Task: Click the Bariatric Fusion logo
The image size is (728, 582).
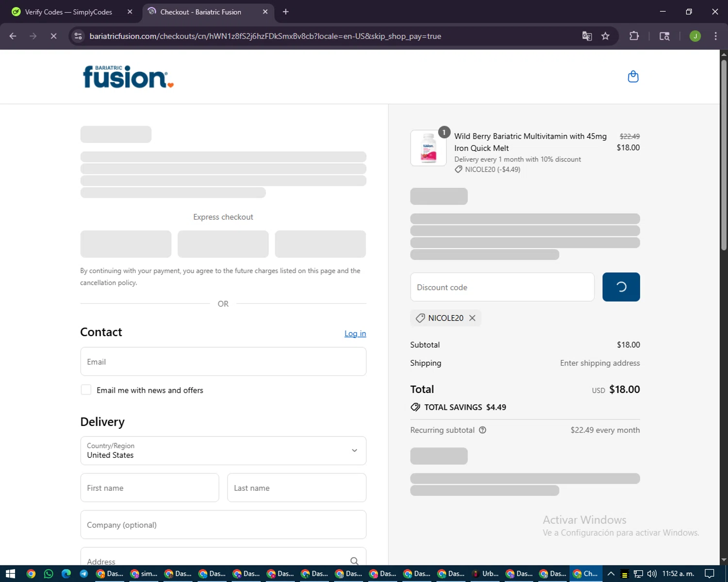Action: click(128, 77)
